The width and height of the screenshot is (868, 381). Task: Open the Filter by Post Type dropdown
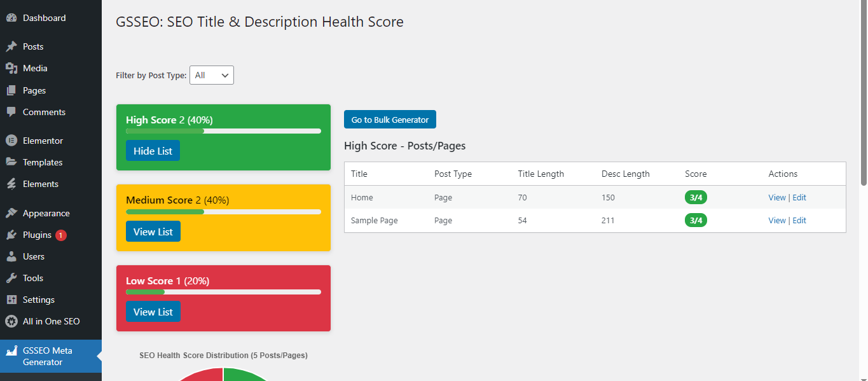click(212, 75)
